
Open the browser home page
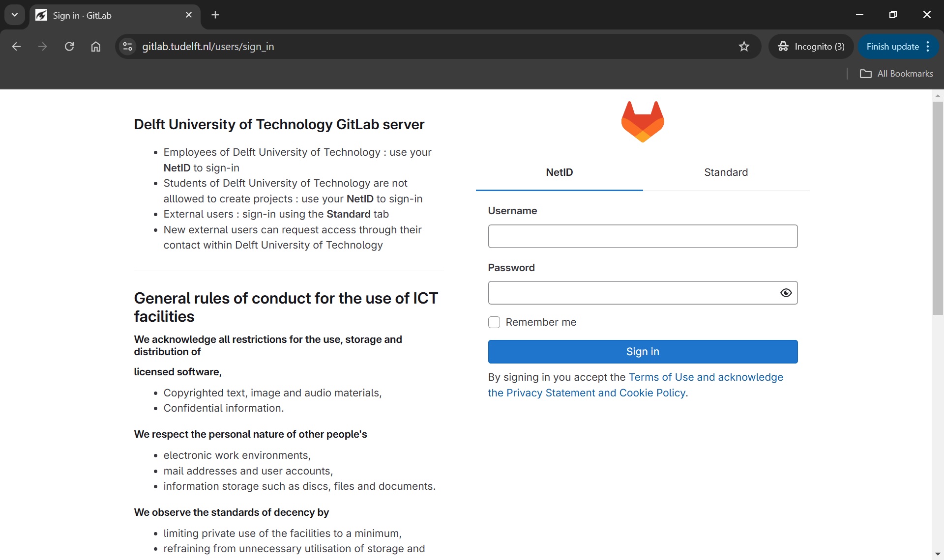(x=96, y=47)
